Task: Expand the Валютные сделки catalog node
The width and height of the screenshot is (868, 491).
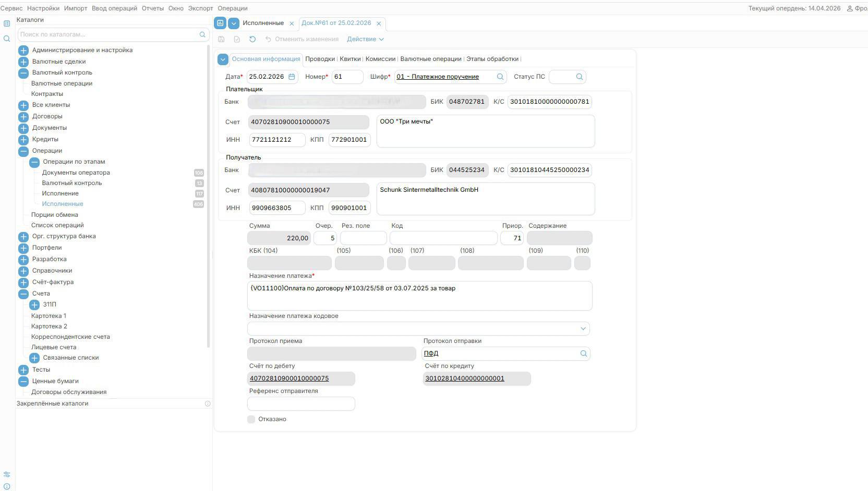Action: click(23, 62)
